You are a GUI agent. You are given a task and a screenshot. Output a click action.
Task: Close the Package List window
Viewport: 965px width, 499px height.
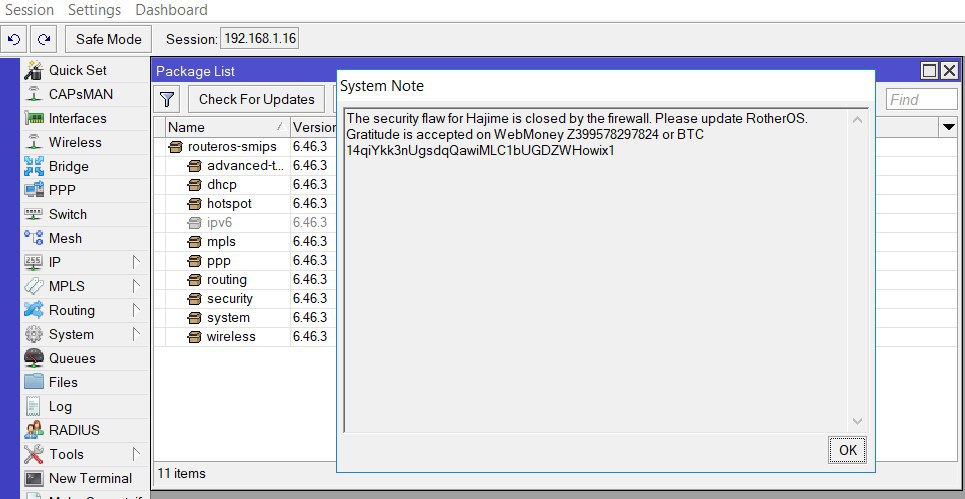950,71
